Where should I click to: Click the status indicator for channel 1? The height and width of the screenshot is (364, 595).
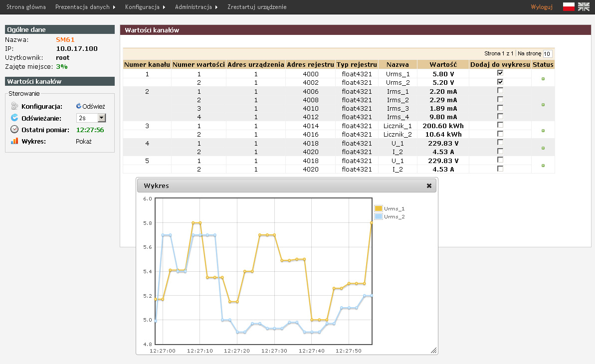(543, 79)
